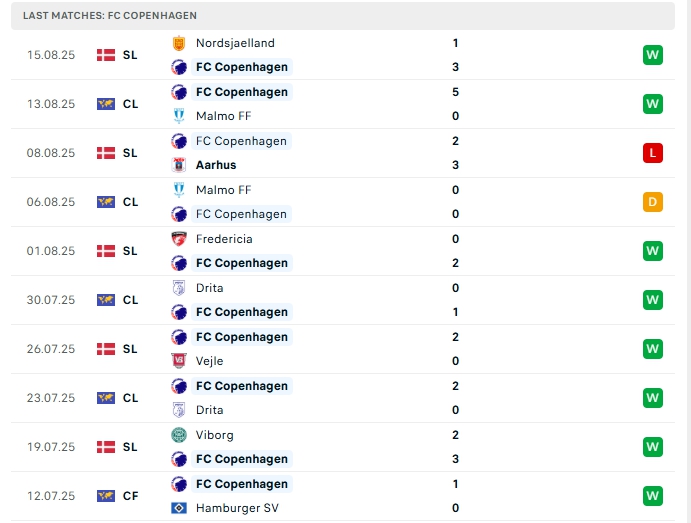Image resolution: width=691 pixels, height=523 pixels.
Task: Select the Drita team on 30.07.25
Action: 210,288
